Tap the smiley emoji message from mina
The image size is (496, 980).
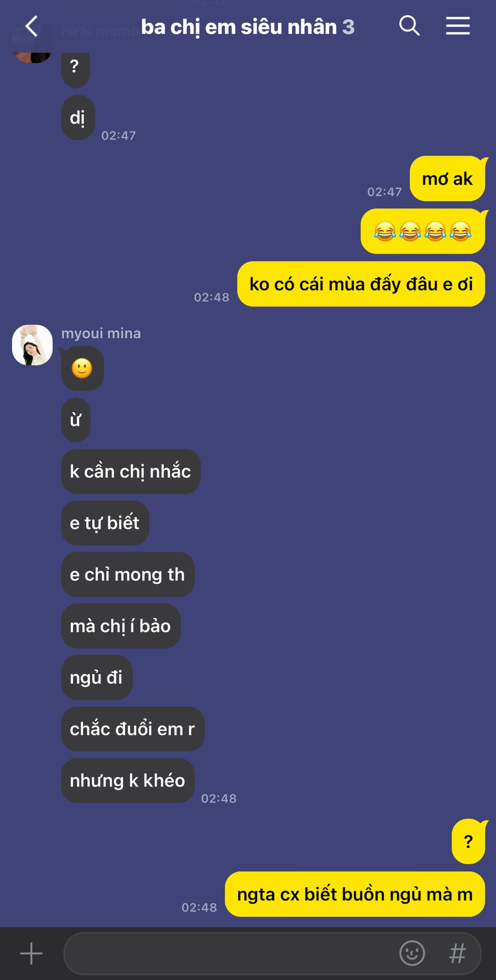click(82, 369)
